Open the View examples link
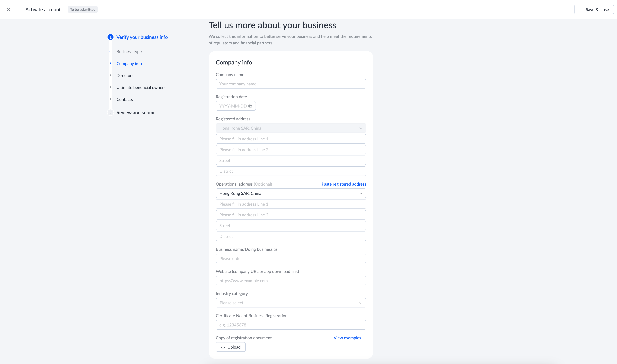This screenshot has height=364, width=617. (x=347, y=338)
